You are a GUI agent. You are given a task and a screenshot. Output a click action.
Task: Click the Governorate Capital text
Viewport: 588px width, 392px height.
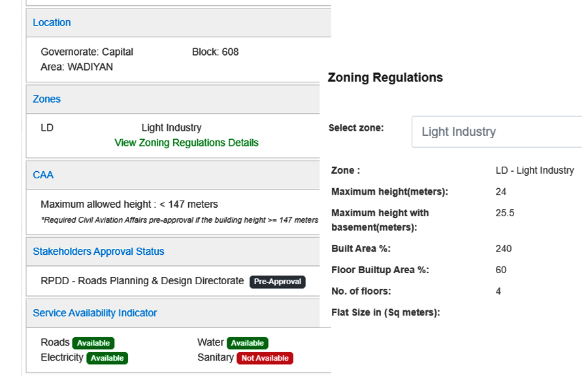click(x=87, y=52)
